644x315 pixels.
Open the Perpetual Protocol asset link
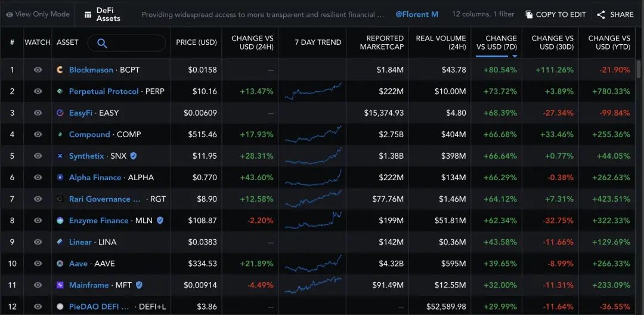tap(104, 91)
